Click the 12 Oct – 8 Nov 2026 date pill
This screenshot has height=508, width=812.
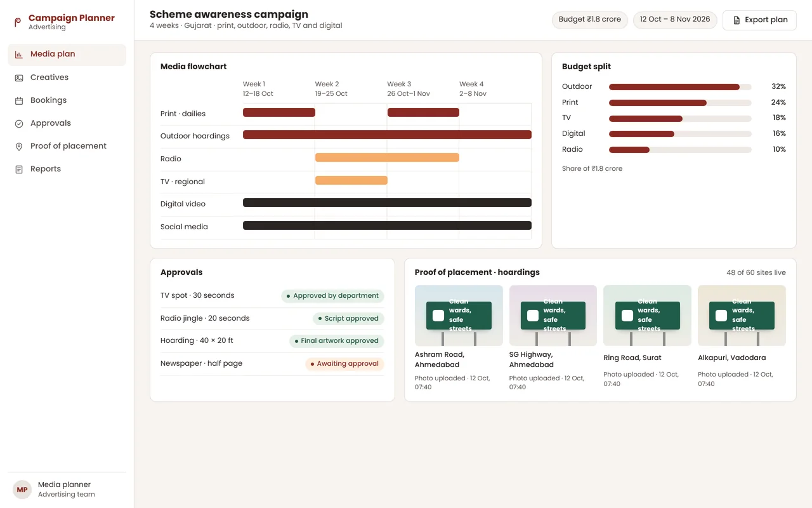tap(675, 20)
